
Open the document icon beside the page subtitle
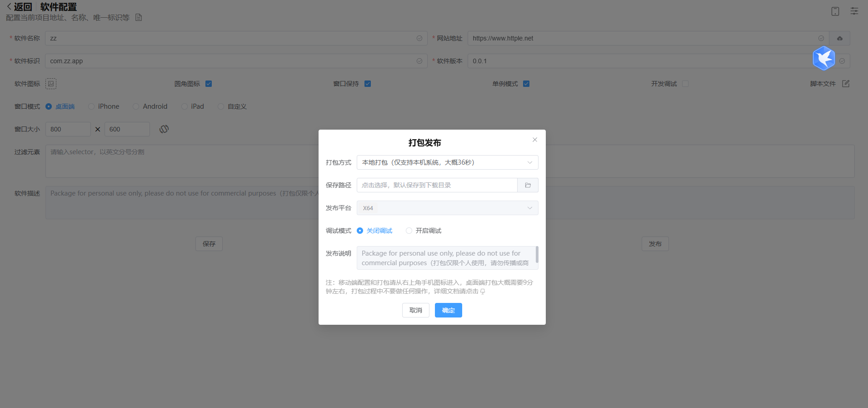[139, 17]
